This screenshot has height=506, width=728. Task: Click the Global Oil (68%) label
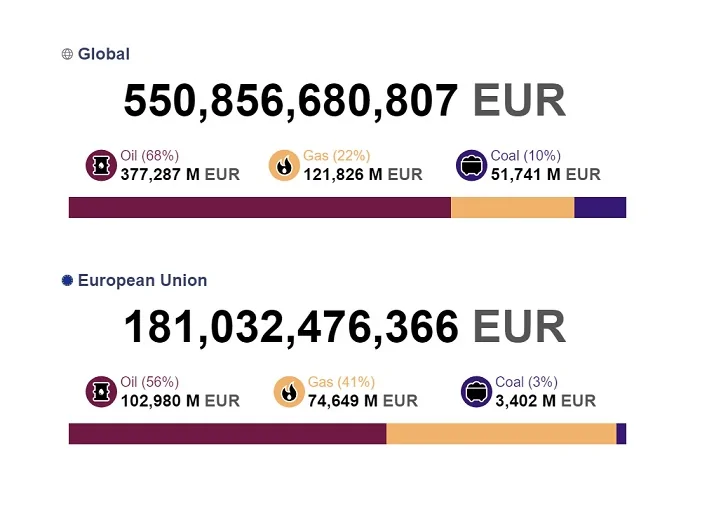[x=150, y=155]
